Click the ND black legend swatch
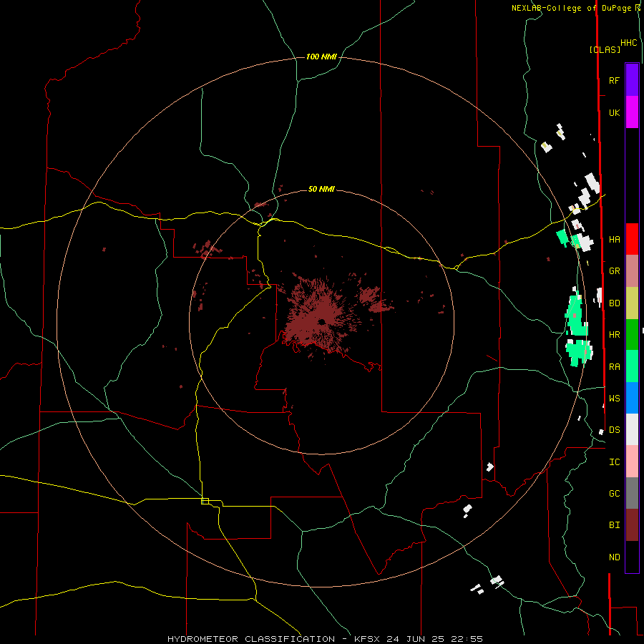644x644 pixels. 632,557
